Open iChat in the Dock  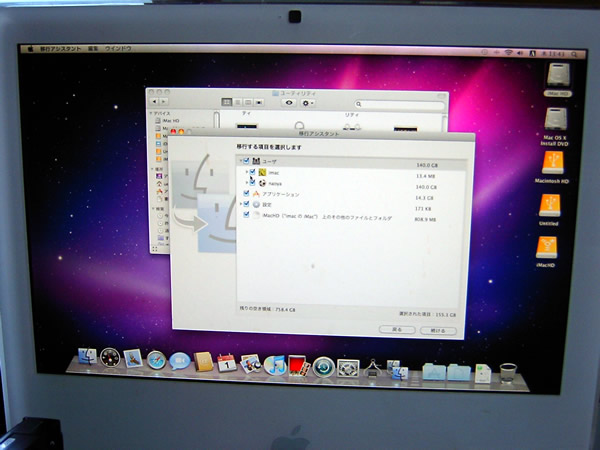click(180, 361)
